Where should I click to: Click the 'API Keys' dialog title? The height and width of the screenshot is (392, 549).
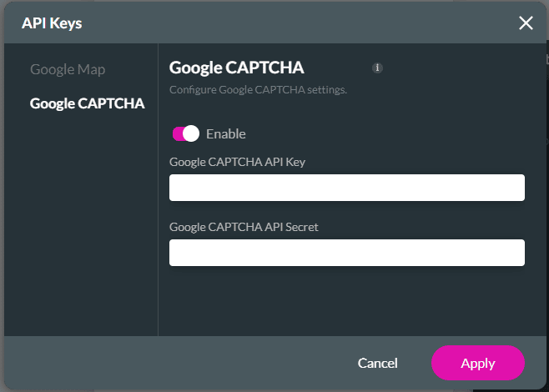tap(52, 23)
